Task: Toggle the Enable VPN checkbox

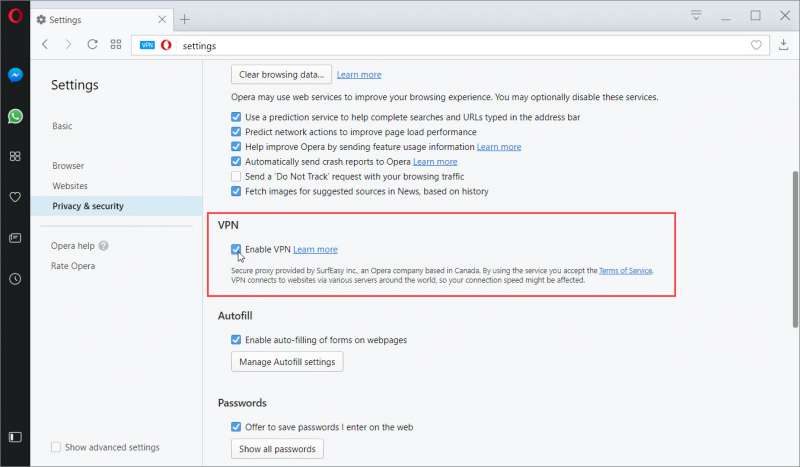Action: tap(236, 249)
